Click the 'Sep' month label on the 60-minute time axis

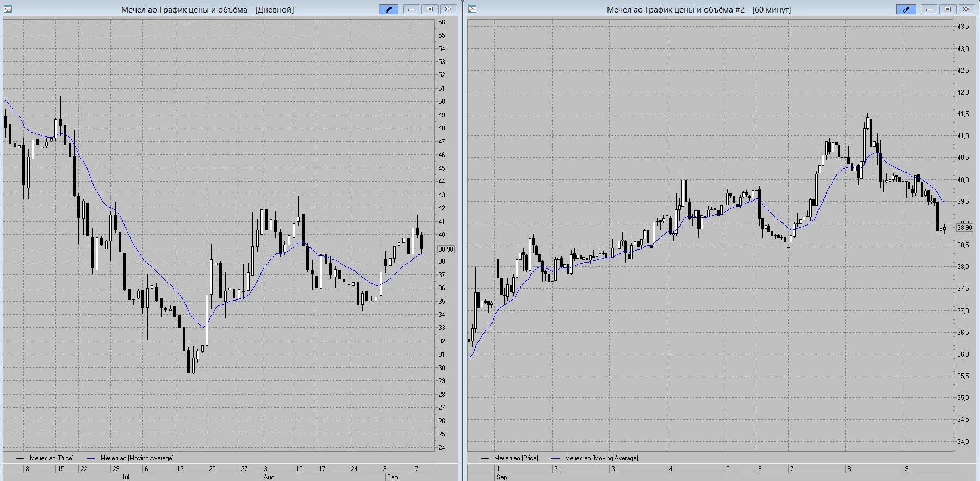501,477
